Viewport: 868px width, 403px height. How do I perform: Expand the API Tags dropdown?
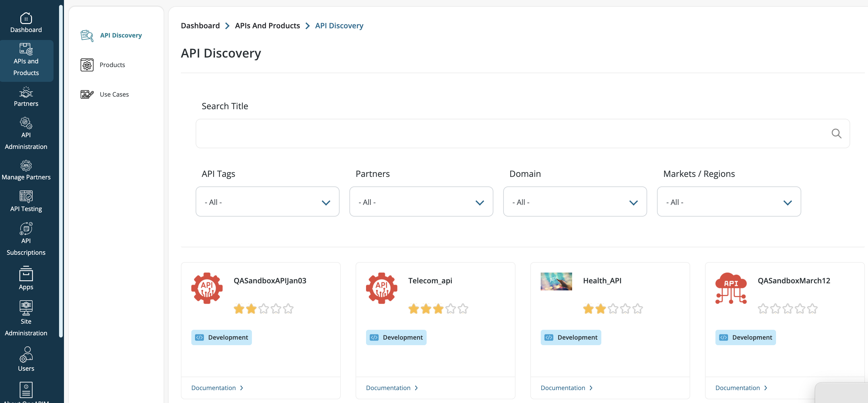coord(267,201)
